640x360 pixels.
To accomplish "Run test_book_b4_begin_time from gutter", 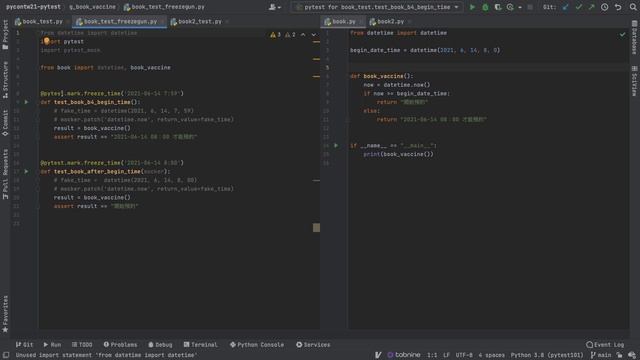I will (27, 102).
